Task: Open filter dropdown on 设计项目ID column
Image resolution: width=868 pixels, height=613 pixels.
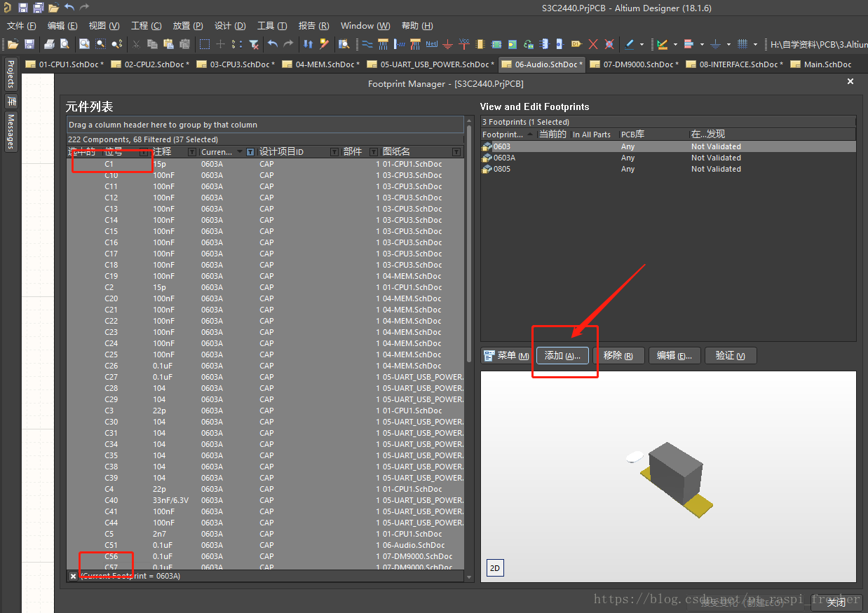Action: (x=334, y=152)
